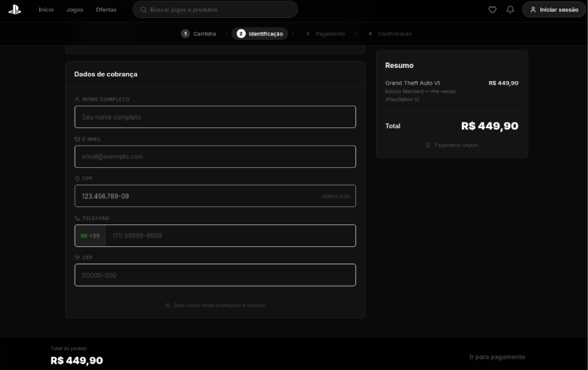The width and height of the screenshot is (588, 370).
Task: Focus the Nome completo field
Action: pyautogui.click(x=215, y=117)
